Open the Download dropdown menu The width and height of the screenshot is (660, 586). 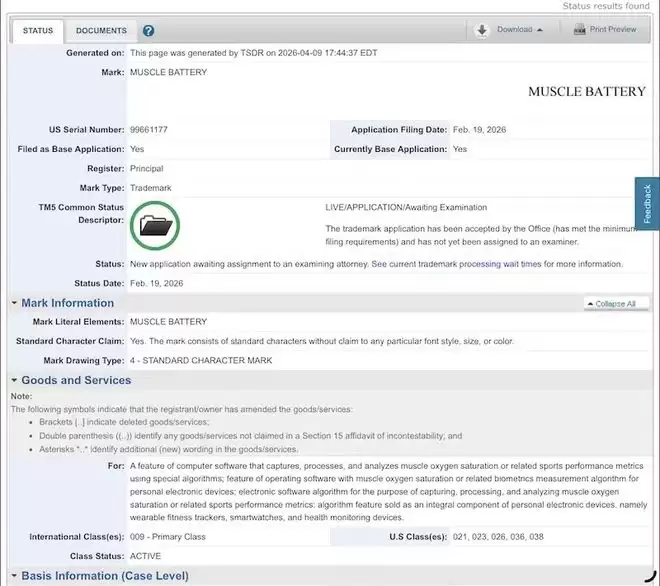point(520,29)
